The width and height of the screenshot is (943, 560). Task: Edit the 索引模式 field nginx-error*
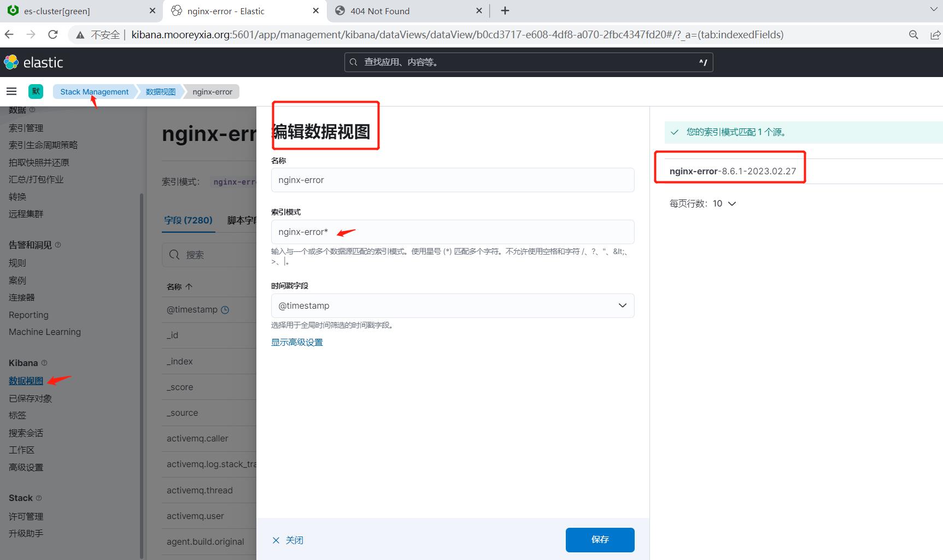pyautogui.click(x=453, y=232)
